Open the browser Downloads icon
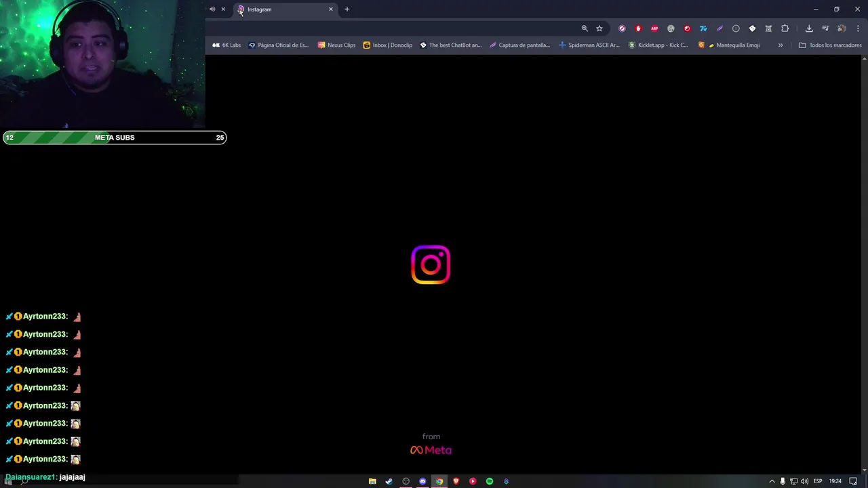 click(809, 28)
